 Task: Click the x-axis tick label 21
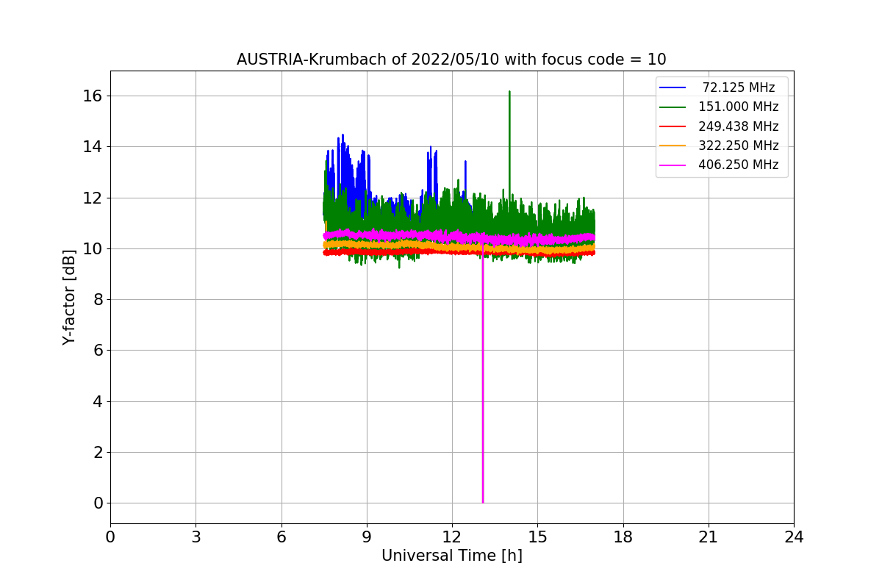point(709,537)
